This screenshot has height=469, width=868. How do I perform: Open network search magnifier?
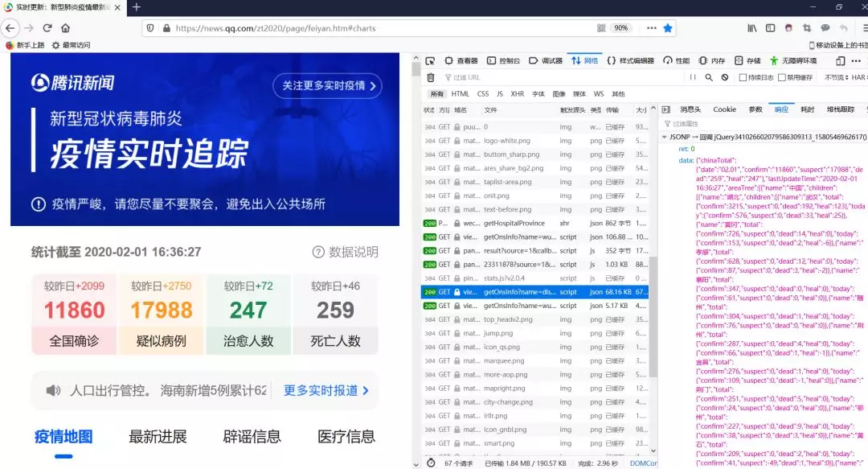tap(709, 77)
